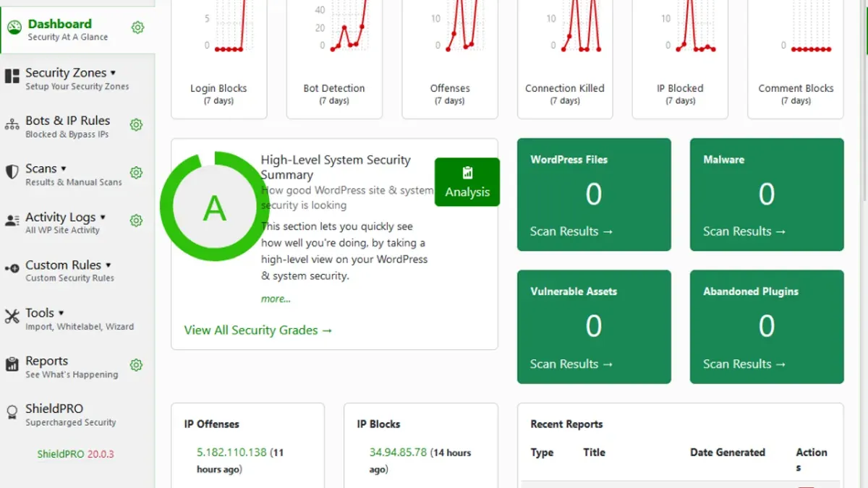Expand the Custom Rules submenu

pyautogui.click(x=108, y=265)
